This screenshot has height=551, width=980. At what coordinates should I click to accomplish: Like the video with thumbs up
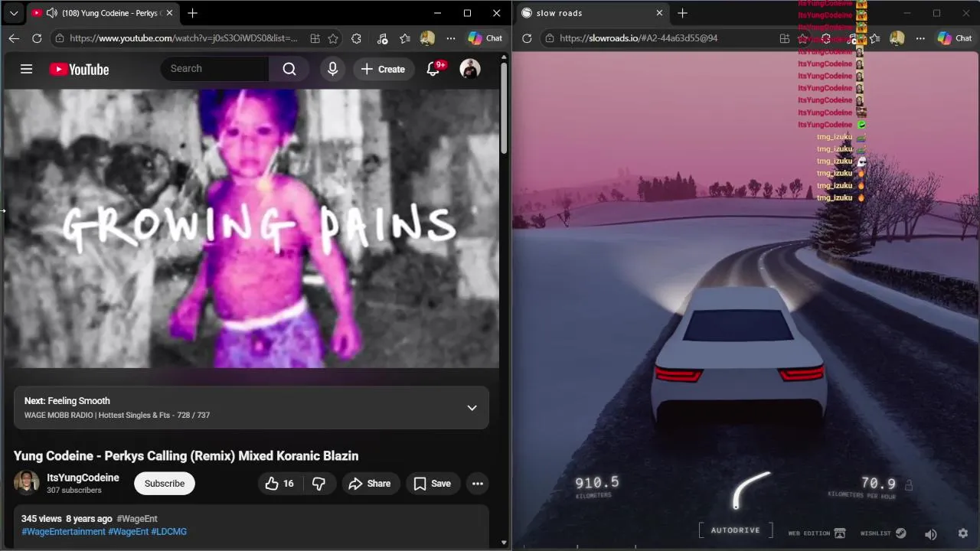pos(279,484)
